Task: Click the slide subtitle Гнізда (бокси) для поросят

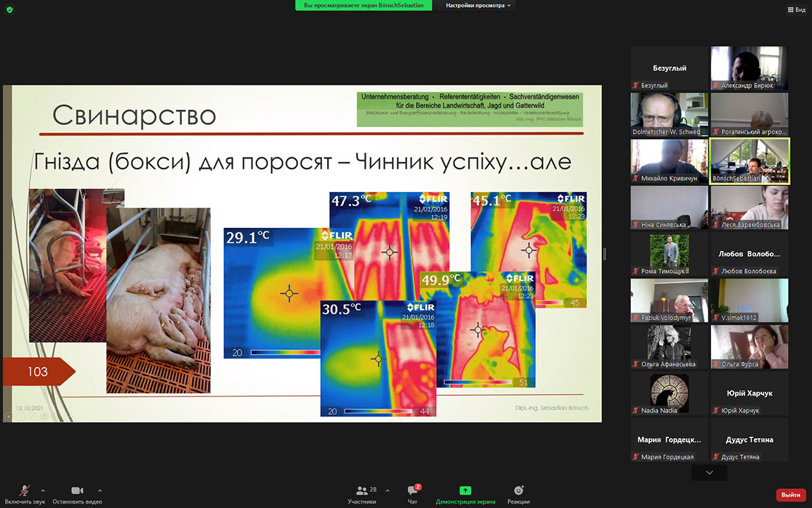Action: pos(183,162)
